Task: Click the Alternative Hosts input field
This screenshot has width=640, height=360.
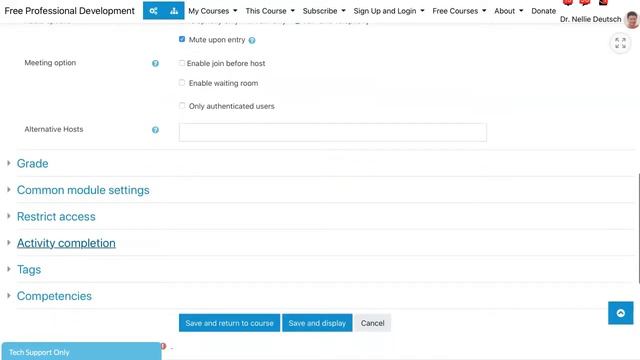Action: point(333,132)
